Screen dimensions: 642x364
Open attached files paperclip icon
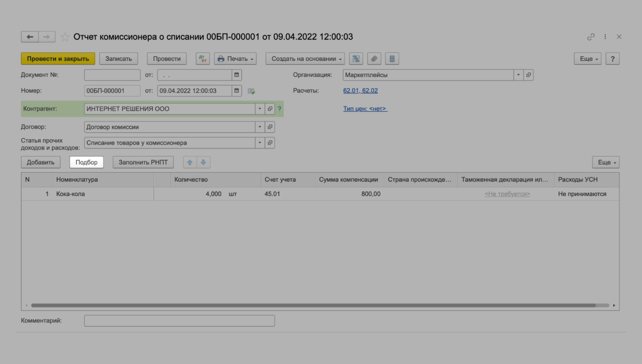374,59
